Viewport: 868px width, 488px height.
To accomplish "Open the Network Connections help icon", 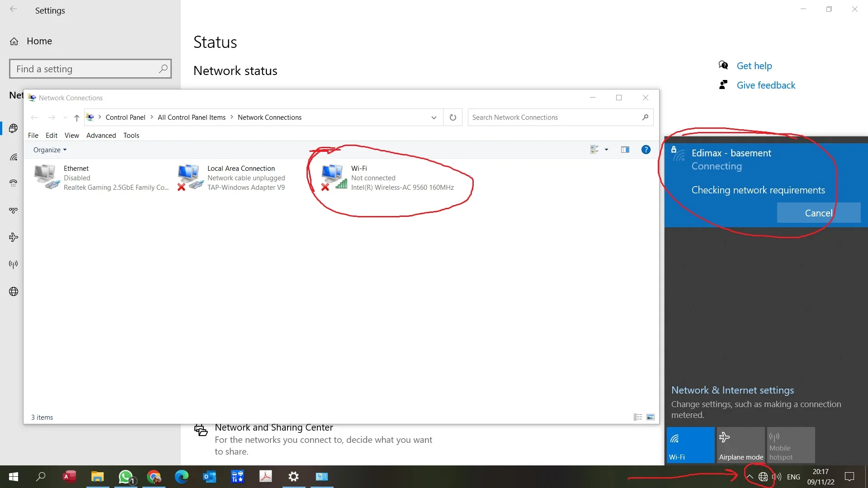I will (646, 150).
